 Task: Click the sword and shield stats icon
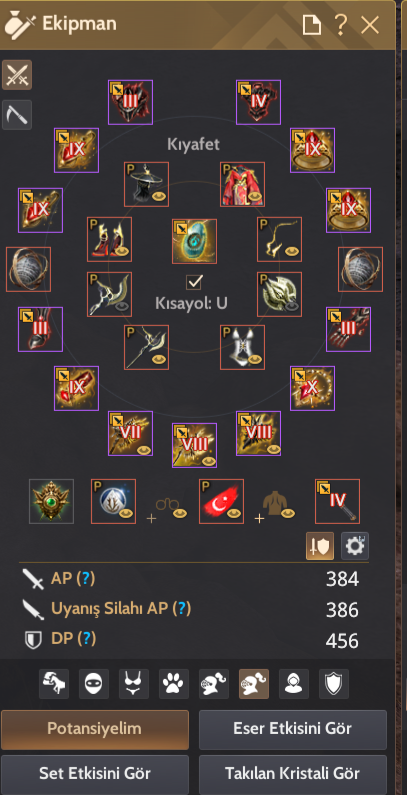pyautogui.click(x=320, y=546)
